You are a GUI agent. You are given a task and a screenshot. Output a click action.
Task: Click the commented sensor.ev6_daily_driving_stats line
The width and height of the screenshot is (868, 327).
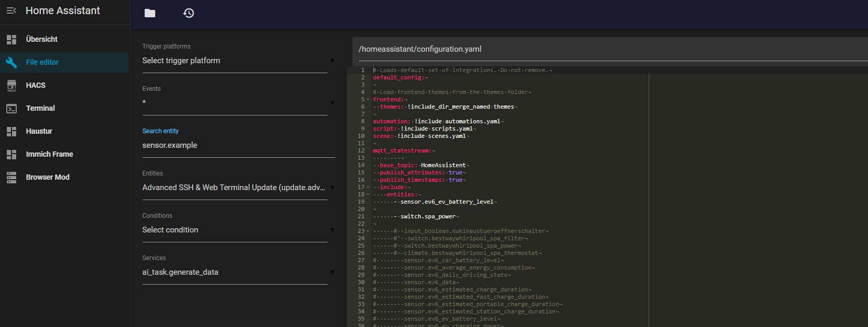pyautogui.click(x=442, y=275)
